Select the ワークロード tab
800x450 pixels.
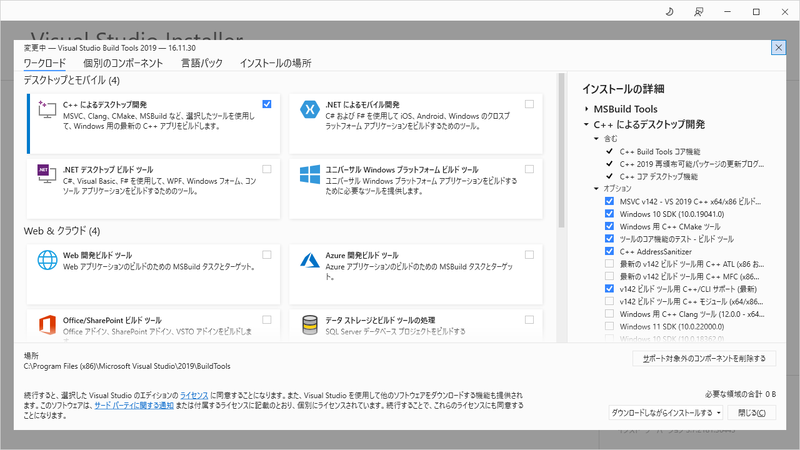pos(45,63)
